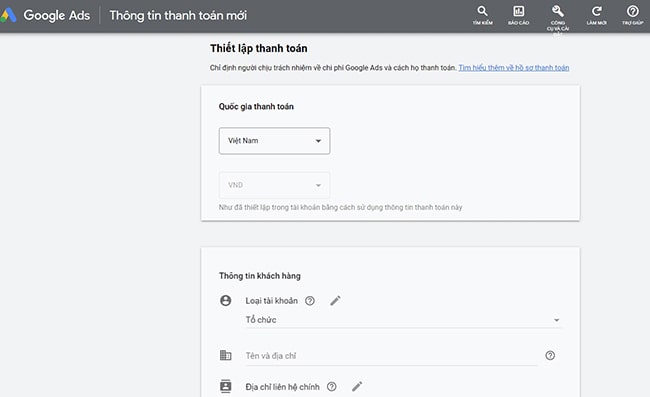Viewport: 650px width, 397px height.
Task: Click the Google Ads title text
Action: coord(56,15)
